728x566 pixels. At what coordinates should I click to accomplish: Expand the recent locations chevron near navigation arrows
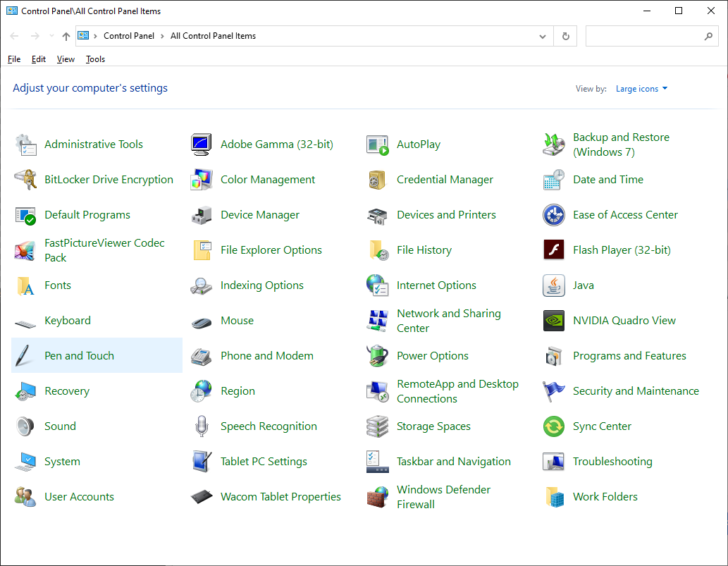click(51, 36)
